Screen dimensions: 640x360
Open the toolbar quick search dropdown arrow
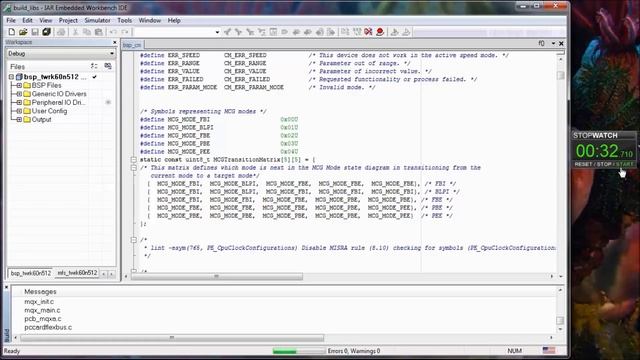[217, 32]
